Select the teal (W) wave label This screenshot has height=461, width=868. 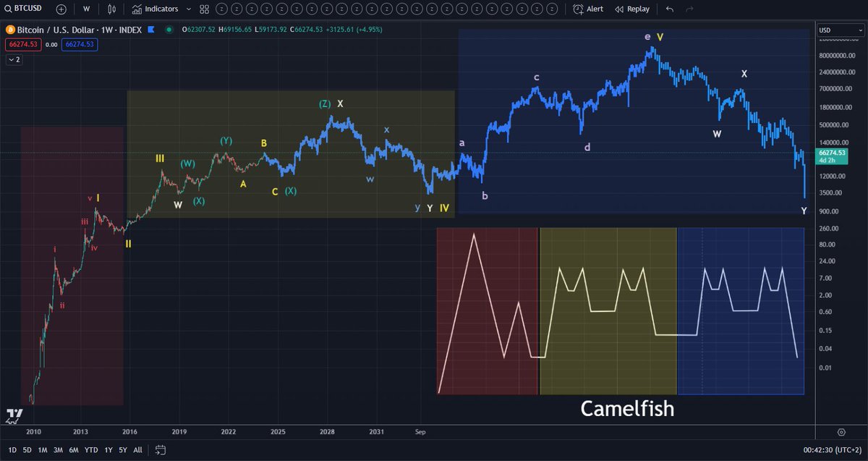tap(188, 164)
